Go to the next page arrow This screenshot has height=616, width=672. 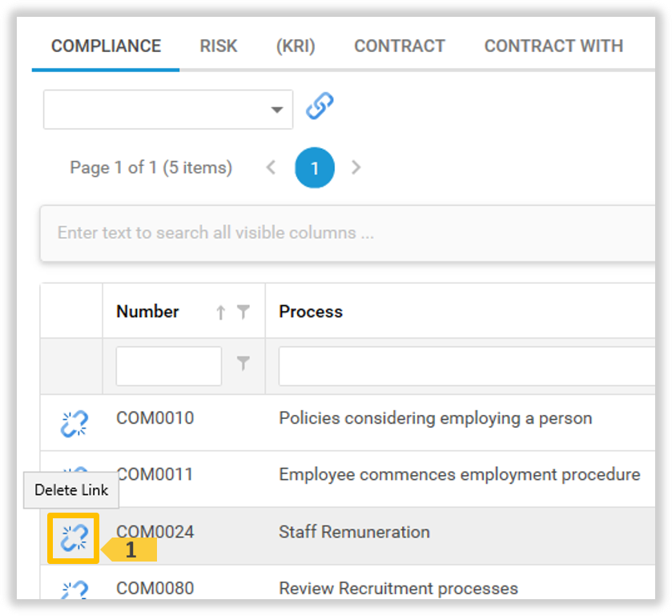pos(356,167)
